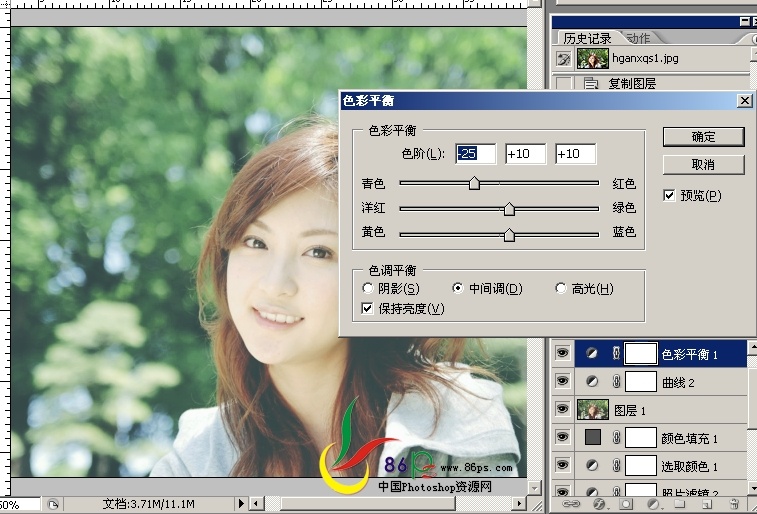This screenshot has height=514, width=757.
Task: Click the status bar document info icon
Action: point(53,505)
